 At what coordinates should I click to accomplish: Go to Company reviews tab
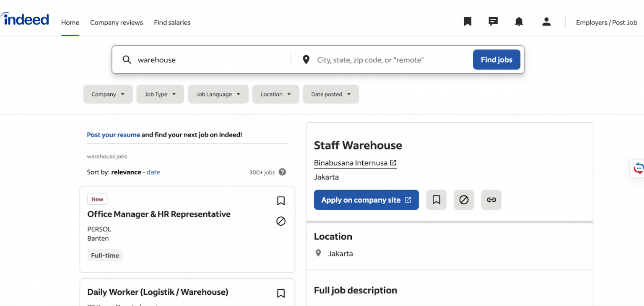(117, 23)
